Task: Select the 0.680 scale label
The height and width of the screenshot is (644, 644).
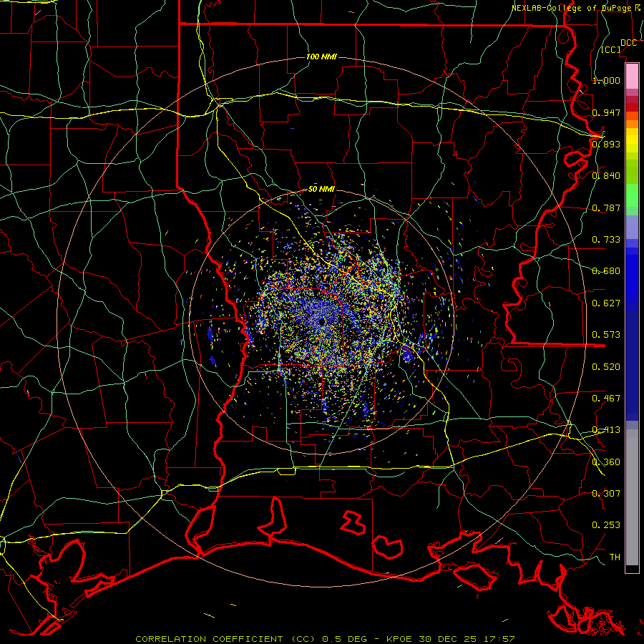Action: [x=606, y=271]
